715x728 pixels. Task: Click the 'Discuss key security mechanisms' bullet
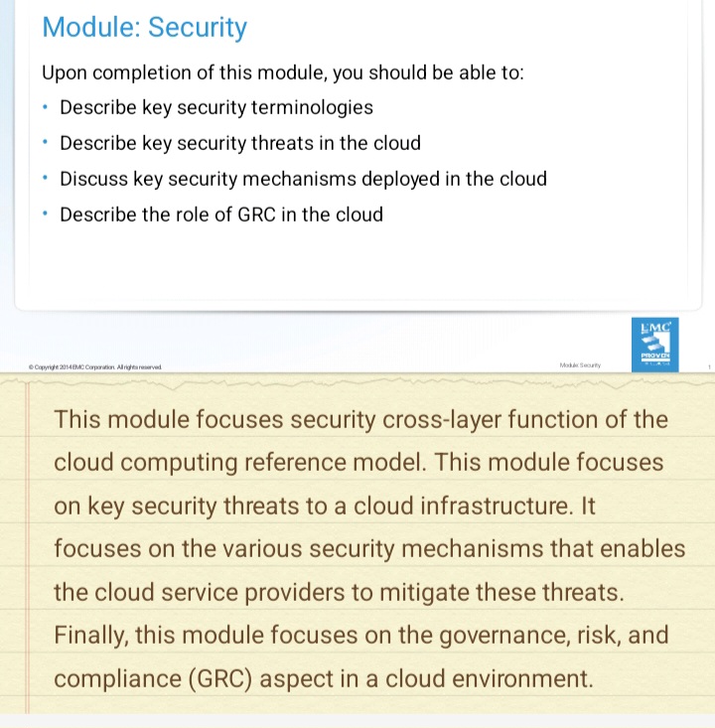tap(303, 179)
